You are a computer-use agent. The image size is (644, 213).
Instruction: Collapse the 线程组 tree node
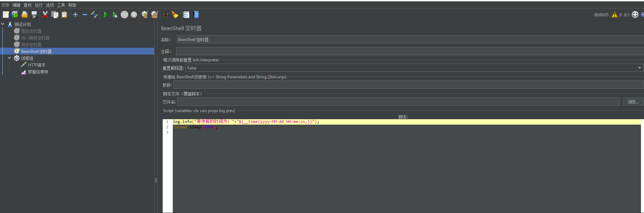coord(9,58)
